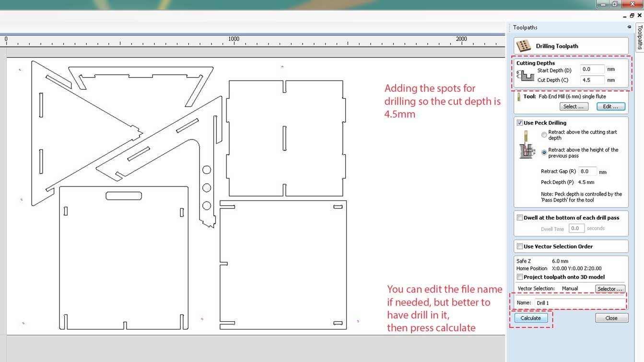
Task: Click the Retract Gap (R) field
Action: (587, 171)
